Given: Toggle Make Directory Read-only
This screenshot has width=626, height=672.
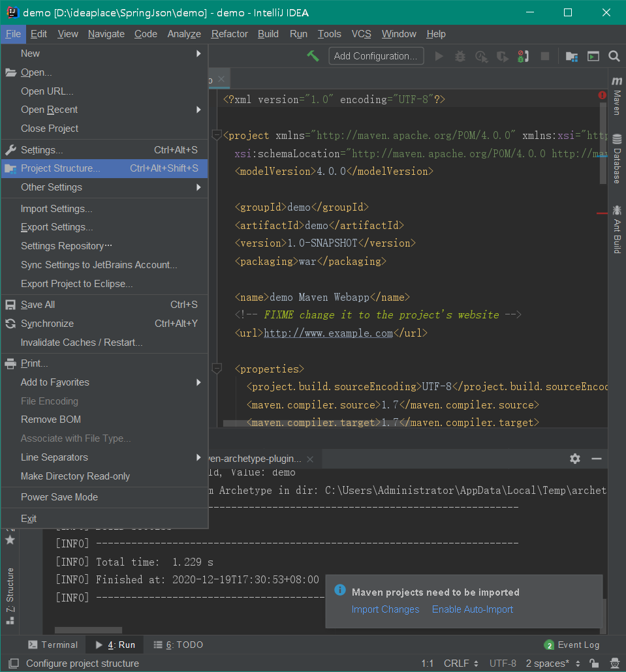Looking at the screenshot, I should pos(104,476).
